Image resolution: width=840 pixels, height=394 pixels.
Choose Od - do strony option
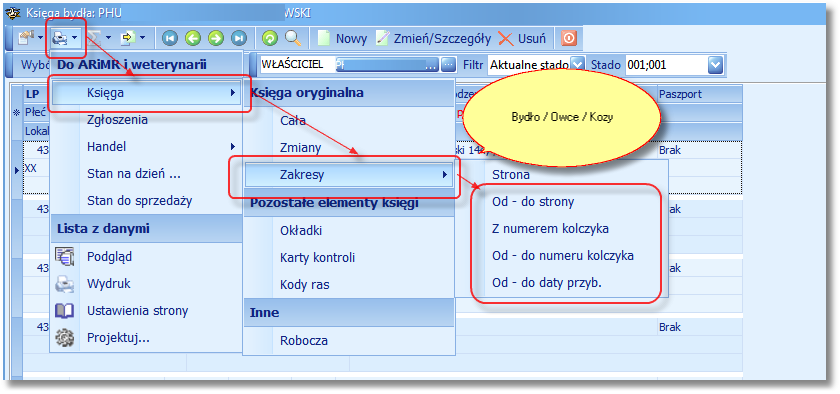coord(561,202)
